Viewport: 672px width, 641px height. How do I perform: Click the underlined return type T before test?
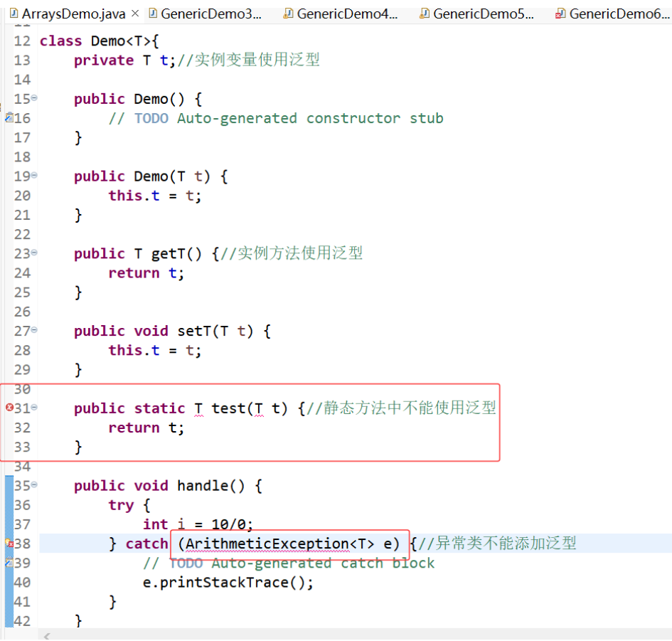tap(198, 408)
